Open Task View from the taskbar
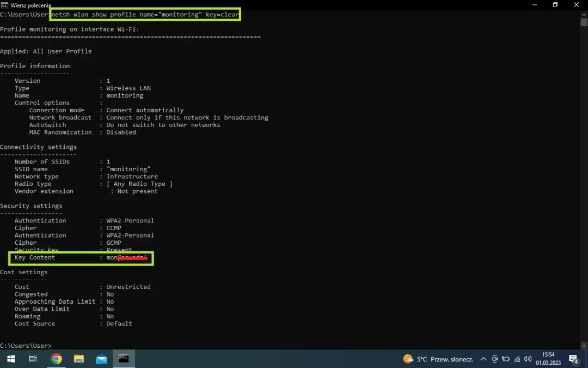 (33, 359)
